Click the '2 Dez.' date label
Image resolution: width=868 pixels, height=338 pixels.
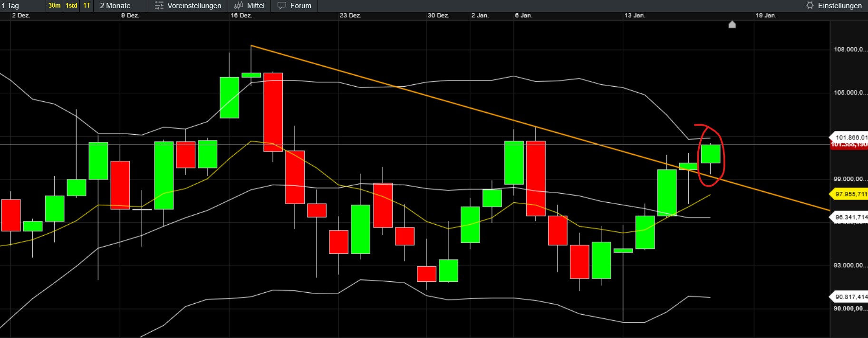tap(20, 16)
